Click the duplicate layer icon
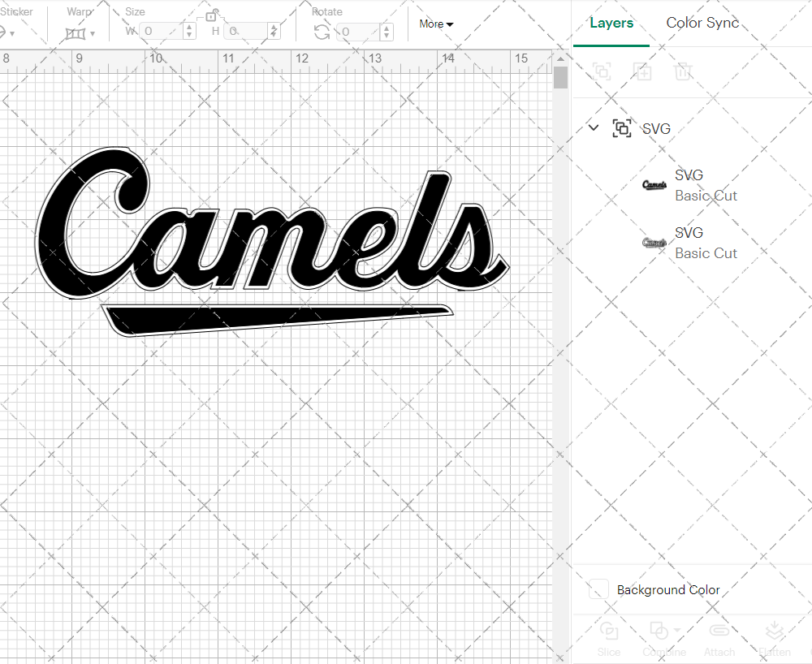812x664 pixels. pos(643,71)
